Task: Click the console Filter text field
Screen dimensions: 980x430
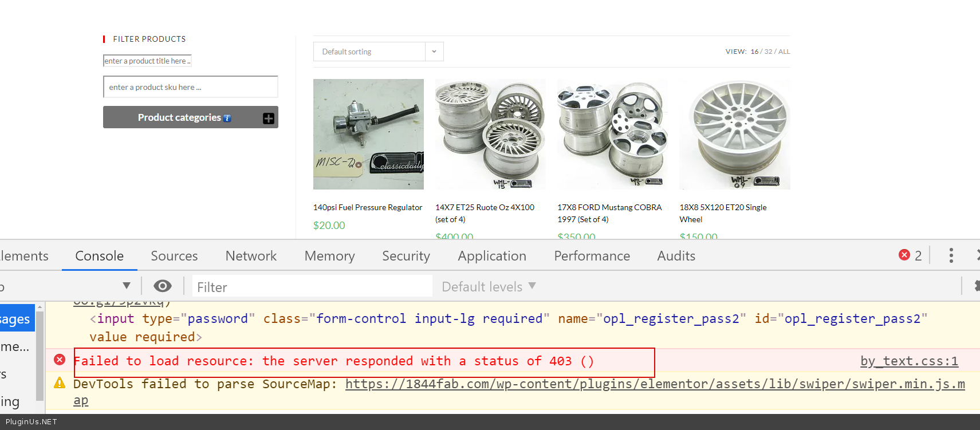Action: click(312, 287)
